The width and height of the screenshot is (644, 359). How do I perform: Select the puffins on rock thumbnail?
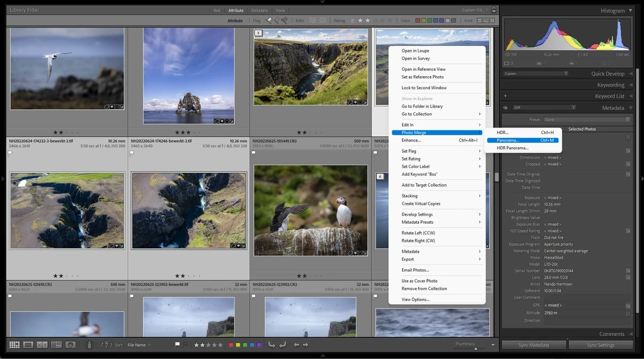pos(311,210)
